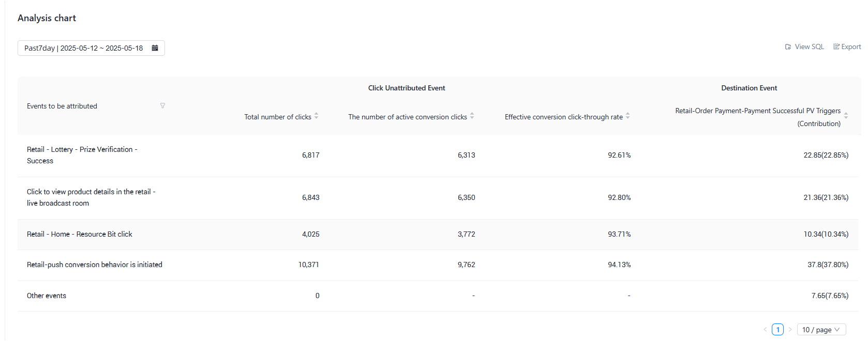Sort by active conversion clicks arrows

click(472, 116)
